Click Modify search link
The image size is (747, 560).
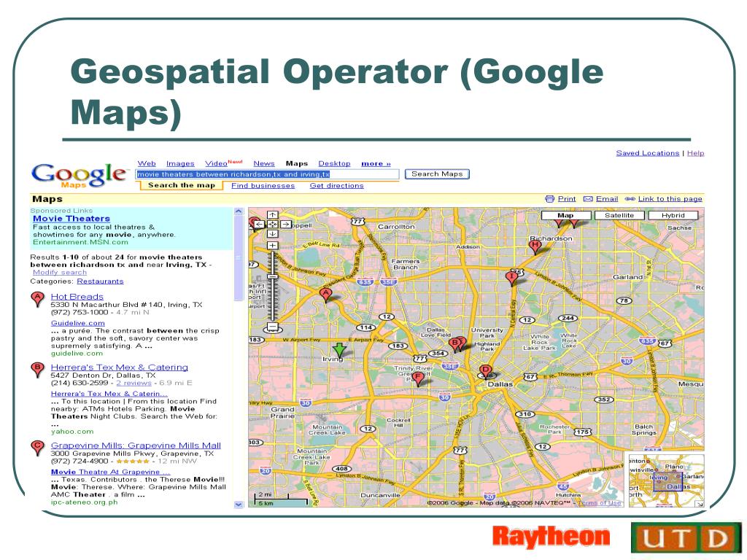point(60,273)
